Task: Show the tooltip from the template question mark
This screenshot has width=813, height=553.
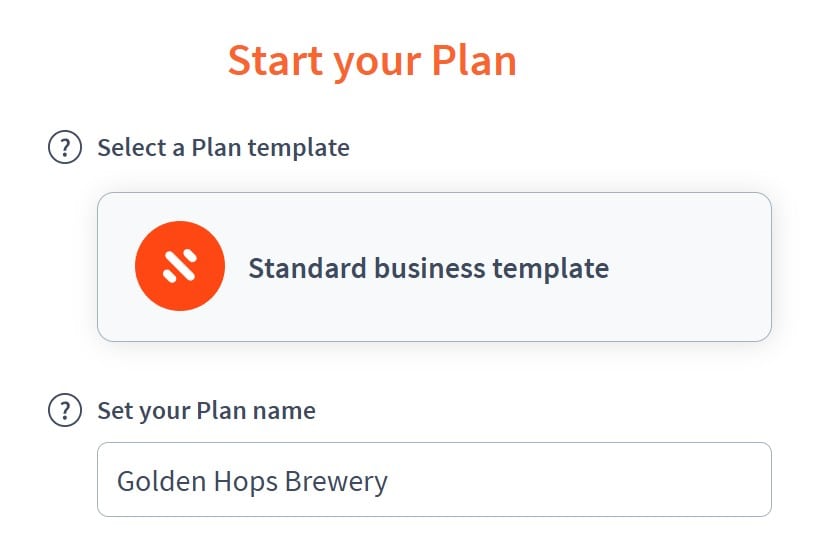Action: (65, 147)
